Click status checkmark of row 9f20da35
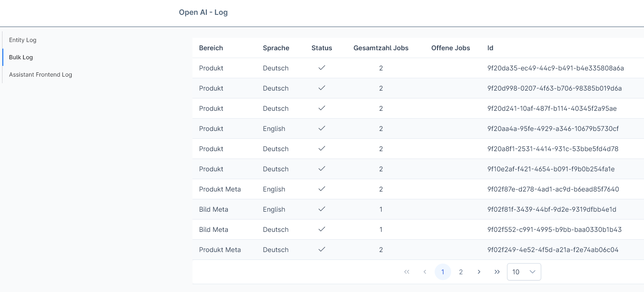The width and height of the screenshot is (644, 292). point(322,68)
